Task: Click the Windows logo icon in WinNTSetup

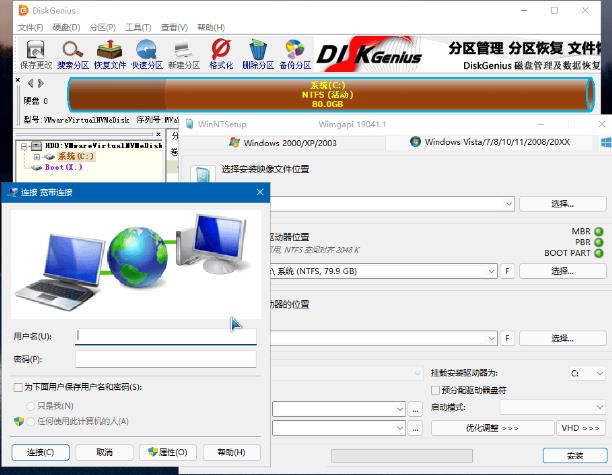Action: point(606,142)
